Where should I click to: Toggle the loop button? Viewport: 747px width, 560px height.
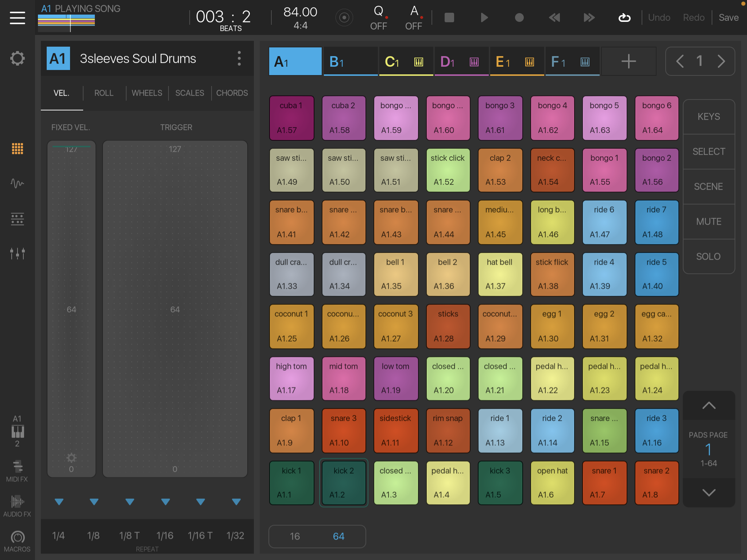624,17
